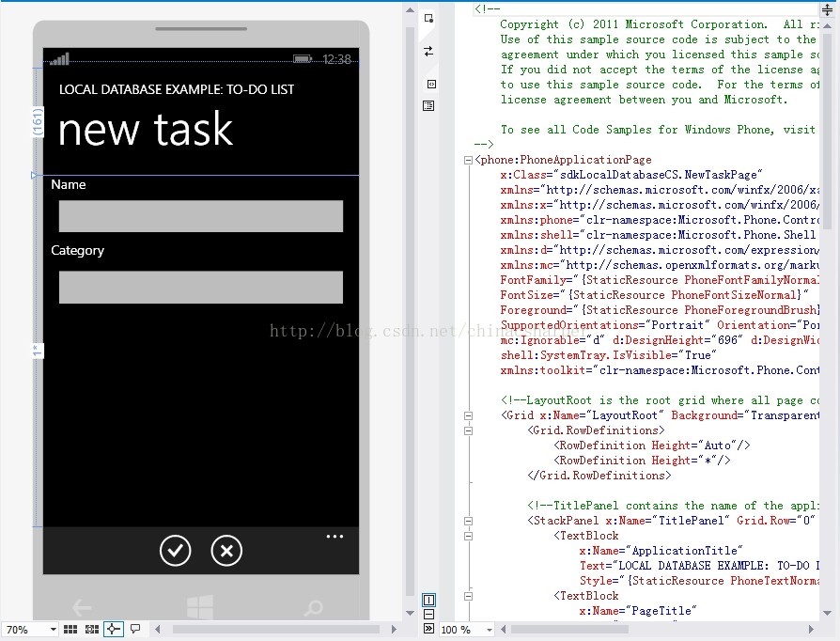The width and height of the screenshot is (840, 641).
Task: Select the Category label in designer
Action: 78,251
